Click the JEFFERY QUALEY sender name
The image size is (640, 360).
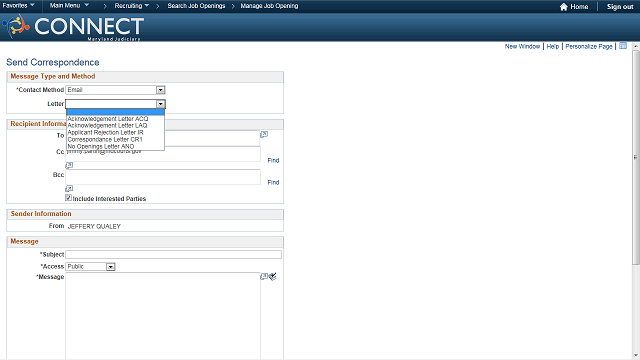[x=94, y=226]
